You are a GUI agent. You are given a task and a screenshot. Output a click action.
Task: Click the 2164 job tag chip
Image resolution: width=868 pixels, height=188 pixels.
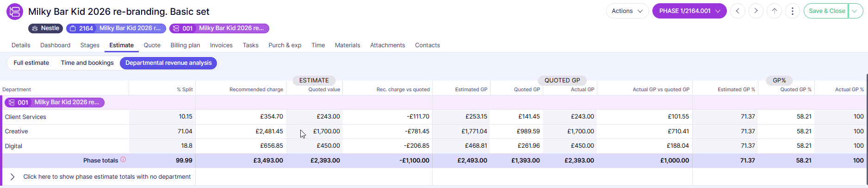pos(116,28)
